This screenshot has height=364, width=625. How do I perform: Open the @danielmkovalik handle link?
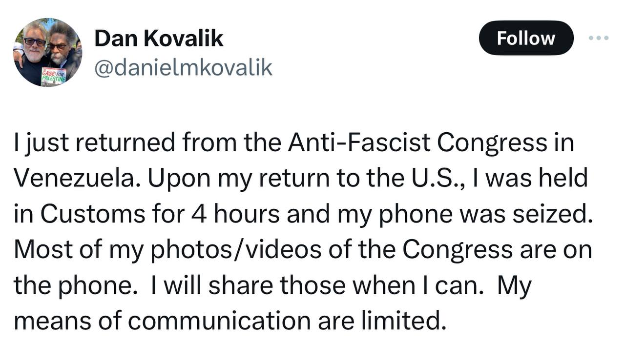(183, 68)
